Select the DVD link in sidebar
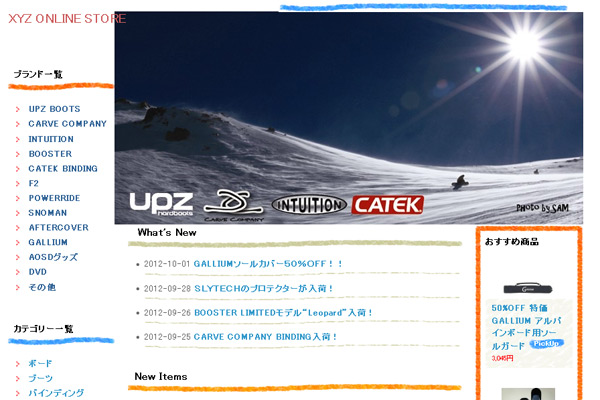This screenshot has width=600, height=400. point(38,272)
